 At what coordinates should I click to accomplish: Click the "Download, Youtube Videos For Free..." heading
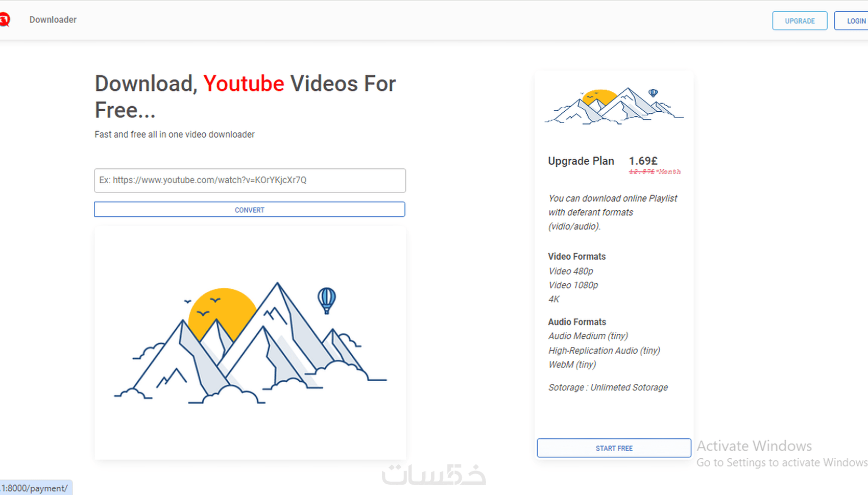tap(245, 96)
